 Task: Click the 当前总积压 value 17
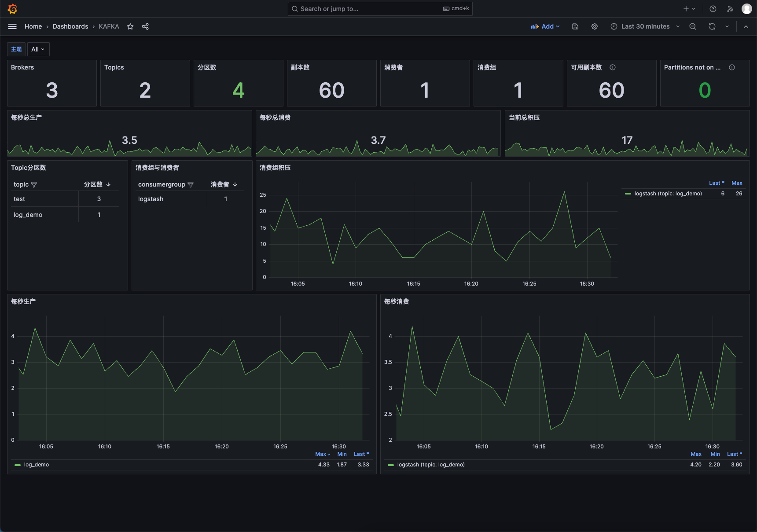[627, 140]
